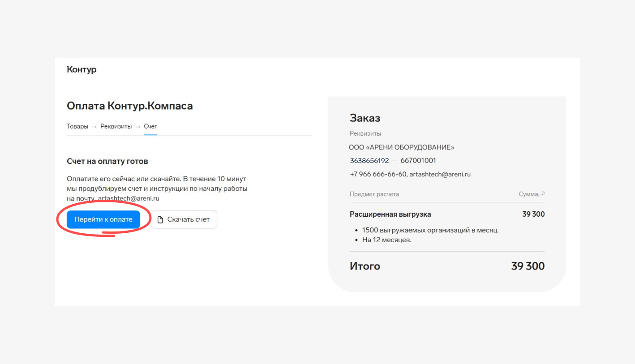Viewport: 635px width, 364px height.
Task: Click the Расширенная выгрузка item name
Action: pos(390,214)
